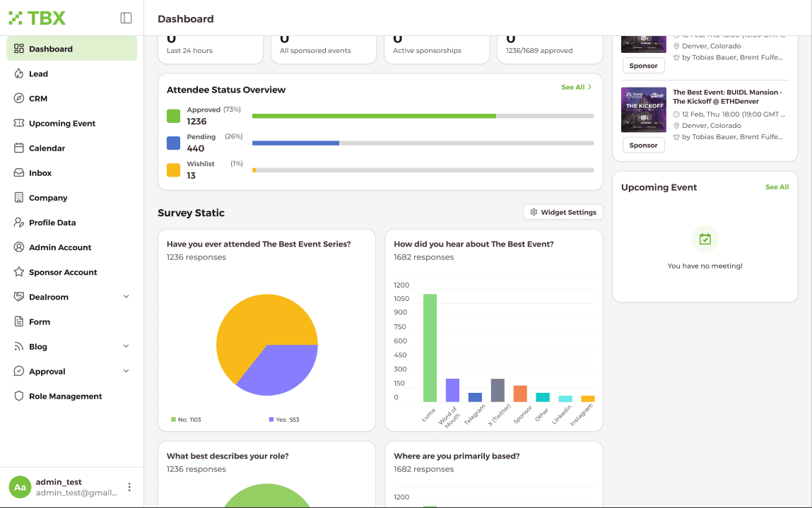Viewport: 812px width, 508px height.
Task: Click the yellow Wishlist color swatch
Action: point(173,170)
